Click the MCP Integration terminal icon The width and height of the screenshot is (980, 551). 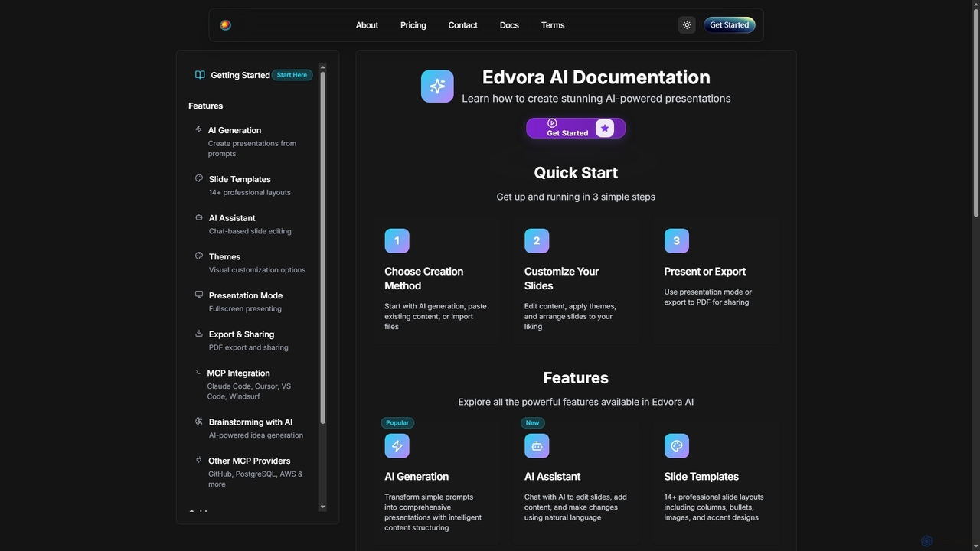[x=198, y=373]
